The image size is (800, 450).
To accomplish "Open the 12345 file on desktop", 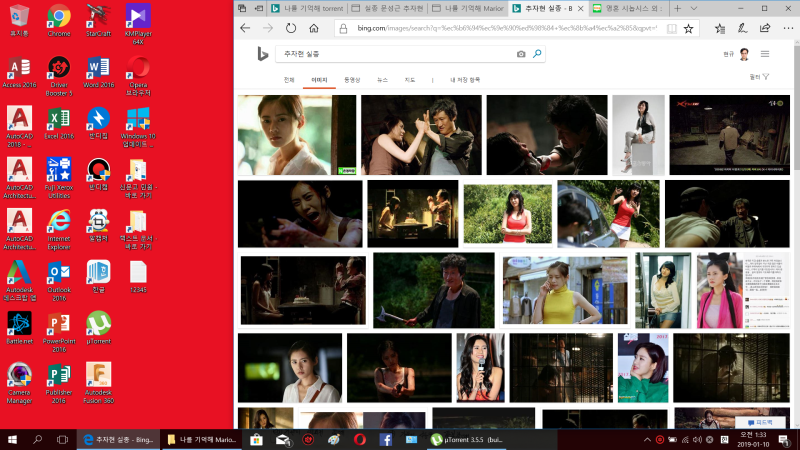I will tap(138, 277).
